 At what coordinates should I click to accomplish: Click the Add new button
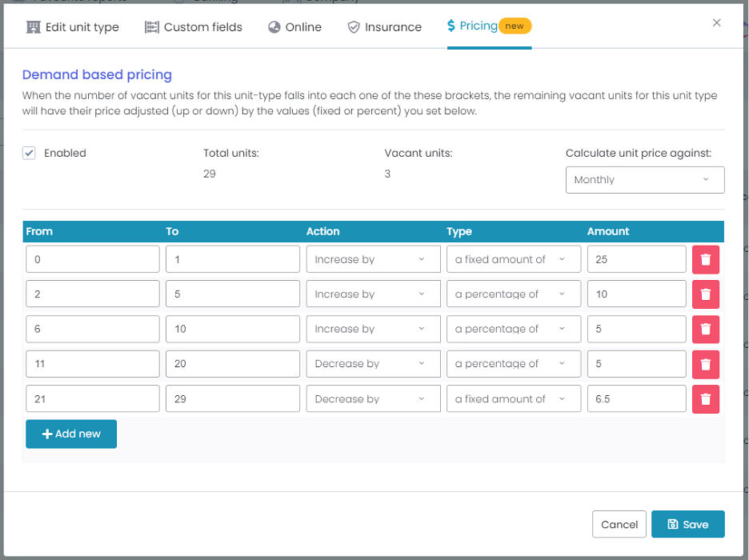coord(71,434)
